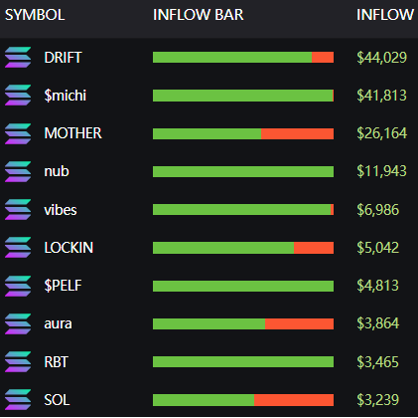The height and width of the screenshot is (418, 418).
Task: Click the RBT inflow bar
Action: tap(243, 362)
